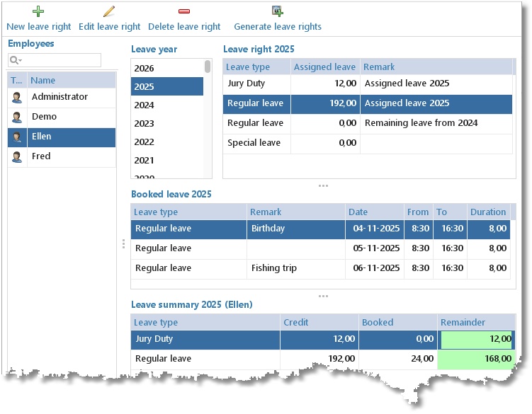The width and height of the screenshot is (532, 414).
Task: Click the leave year list scrollbar thumb
Action: pos(208,67)
